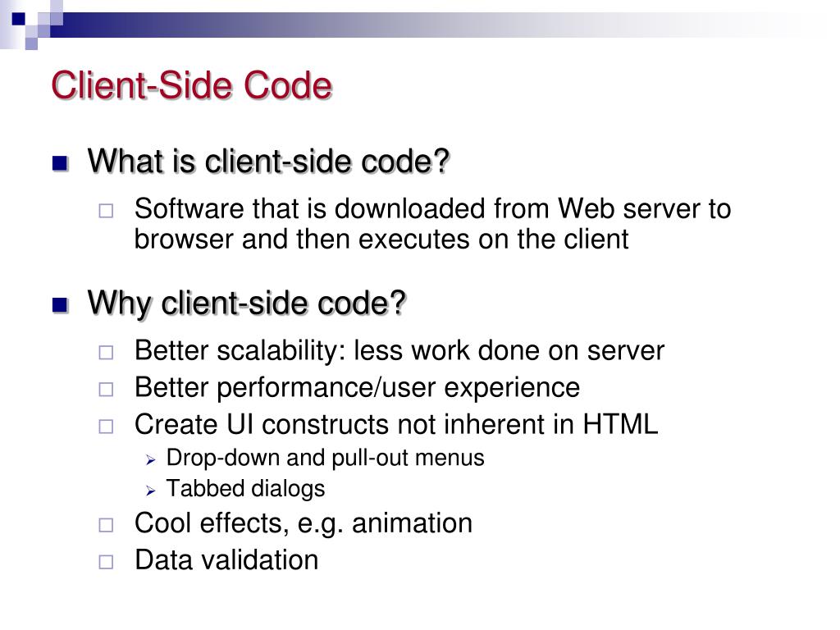Click the text "Cool effects, e.g. animation"
840x630 pixels.
[x=304, y=523]
